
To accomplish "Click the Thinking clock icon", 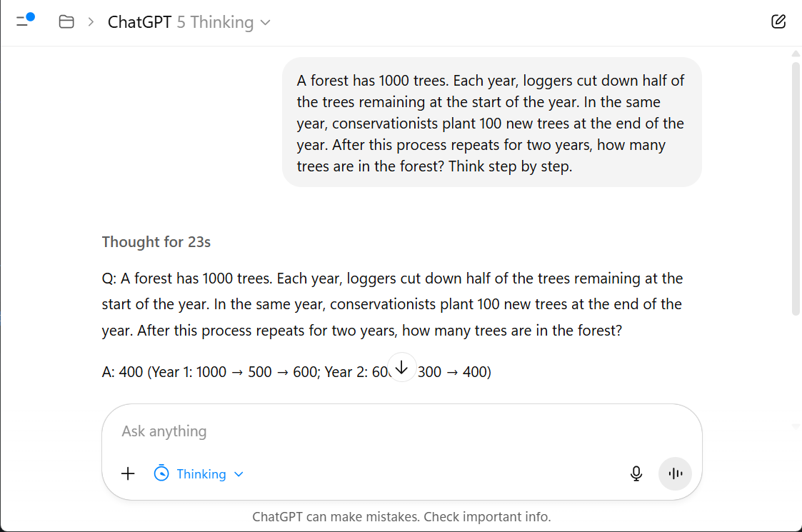I will pyautogui.click(x=161, y=473).
